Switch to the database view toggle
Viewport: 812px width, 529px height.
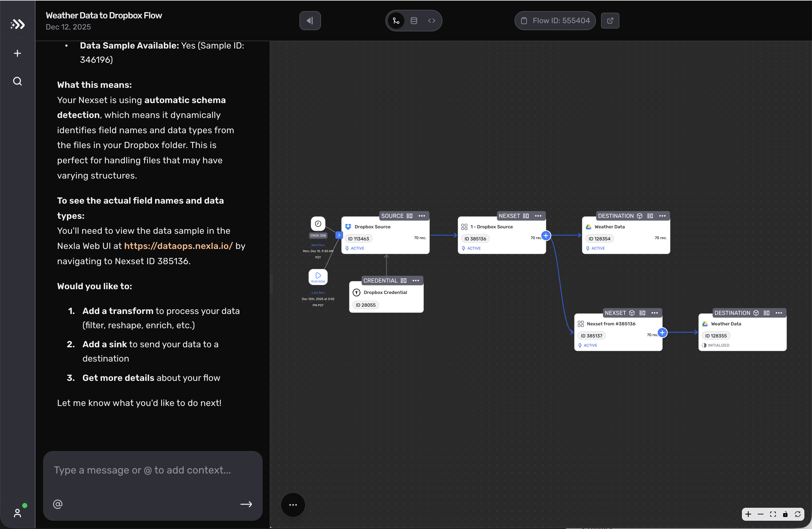[414, 21]
